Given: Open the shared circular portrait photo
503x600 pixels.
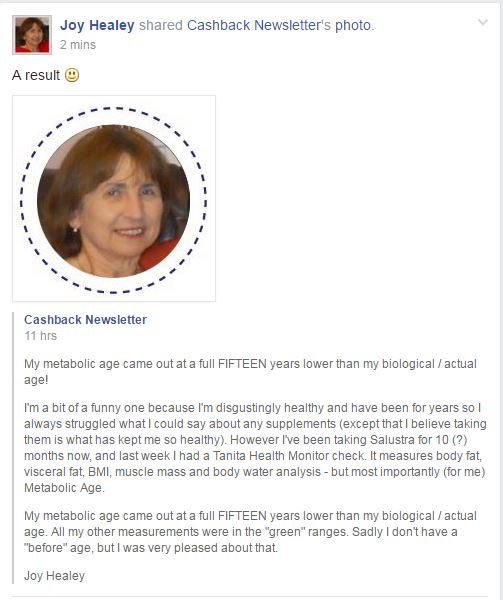Looking at the screenshot, I should tap(114, 201).
